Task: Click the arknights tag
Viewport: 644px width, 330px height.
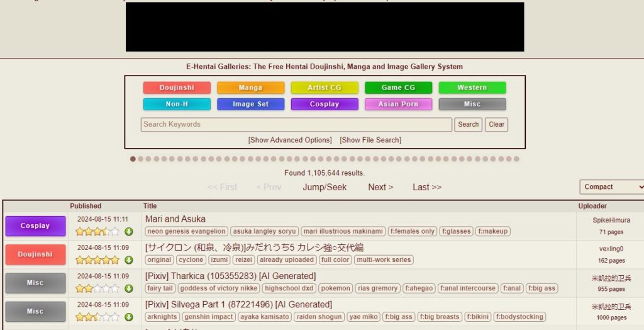Action: click(x=162, y=317)
